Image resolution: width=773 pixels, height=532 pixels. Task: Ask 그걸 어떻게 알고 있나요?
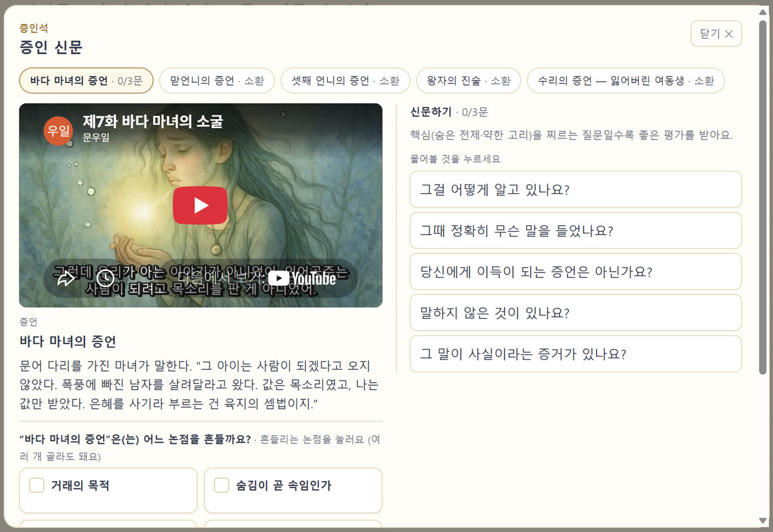click(576, 189)
